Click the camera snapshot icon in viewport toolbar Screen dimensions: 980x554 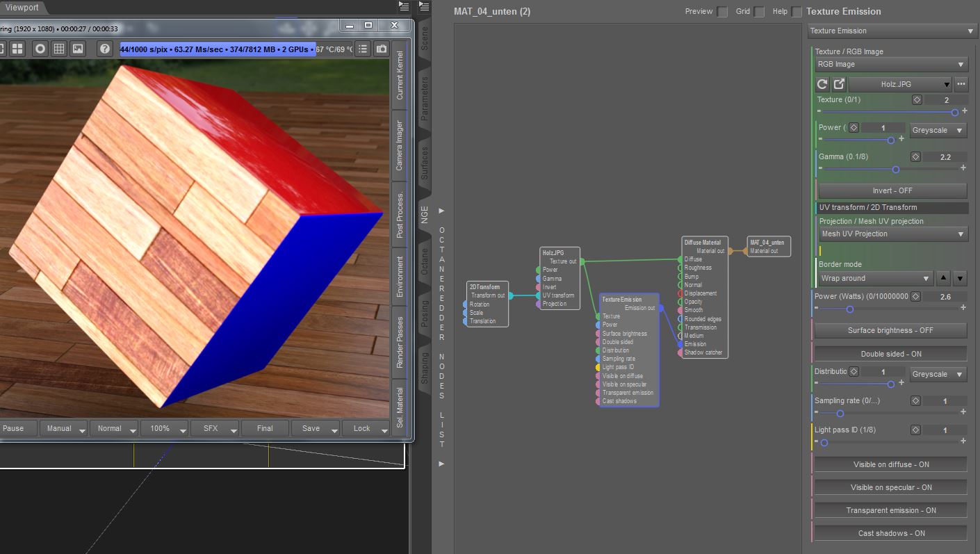point(382,49)
